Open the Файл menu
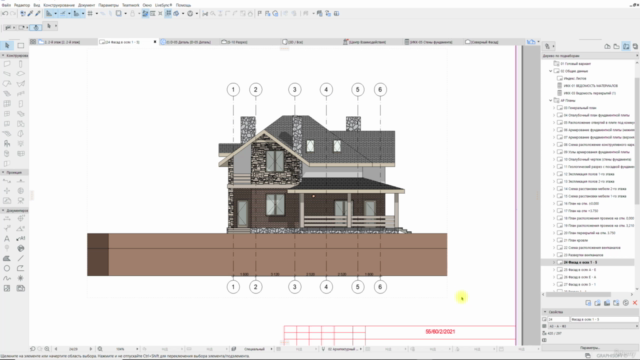The height and width of the screenshot is (360, 640). tap(6, 5)
